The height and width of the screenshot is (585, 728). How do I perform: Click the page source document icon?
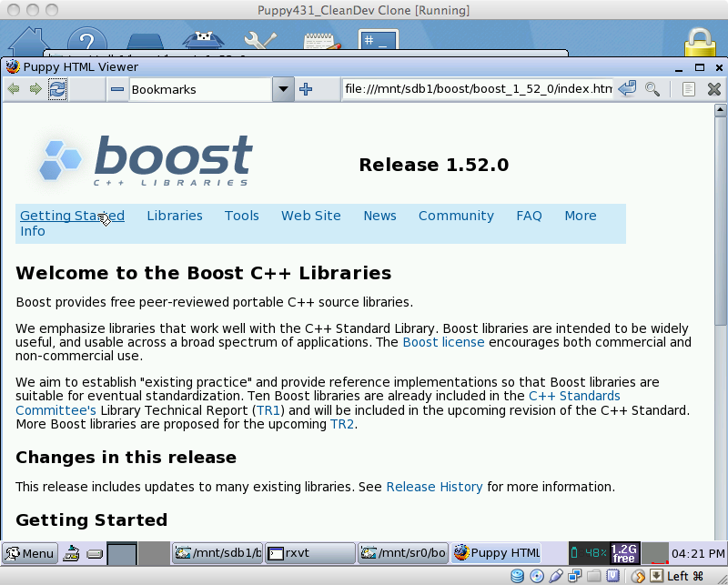689,89
